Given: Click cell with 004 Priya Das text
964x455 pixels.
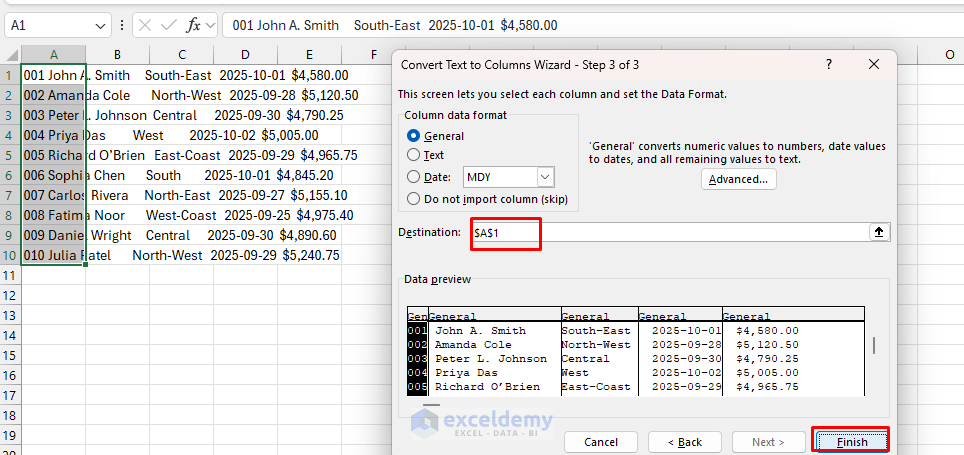Looking at the screenshot, I should tap(53, 135).
